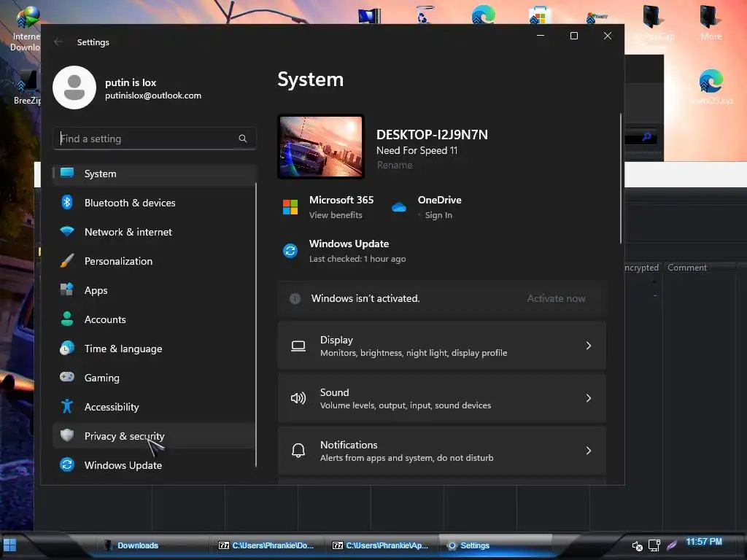This screenshot has height=560, width=747.
Task: Open the Accounts settings category
Action: [x=155, y=319]
